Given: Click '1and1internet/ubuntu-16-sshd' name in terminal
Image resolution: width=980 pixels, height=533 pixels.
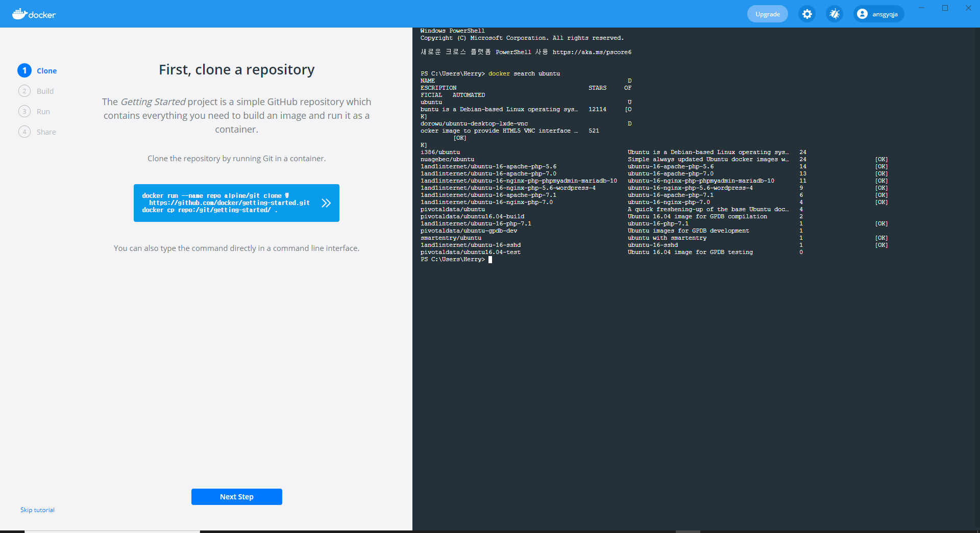Looking at the screenshot, I should (x=471, y=245).
